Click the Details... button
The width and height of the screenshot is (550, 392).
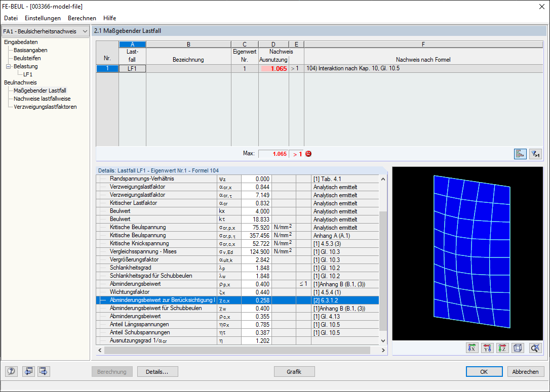point(158,372)
